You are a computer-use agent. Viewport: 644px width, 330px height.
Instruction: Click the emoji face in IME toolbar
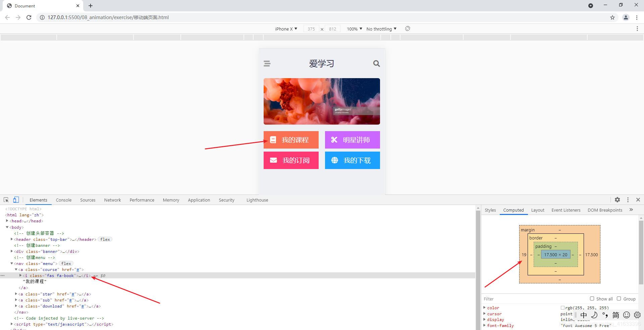pyautogui.click(x=627, y=315)
